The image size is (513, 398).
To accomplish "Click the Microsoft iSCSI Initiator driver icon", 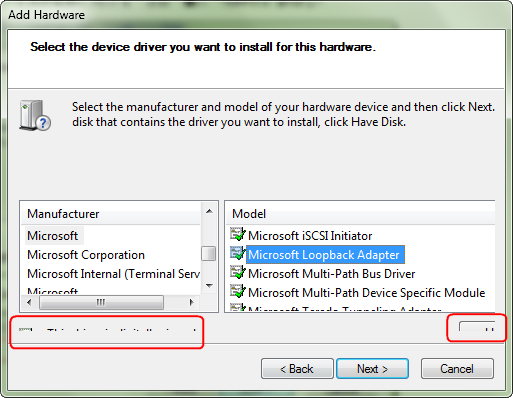I will click(x=238, y=234).
